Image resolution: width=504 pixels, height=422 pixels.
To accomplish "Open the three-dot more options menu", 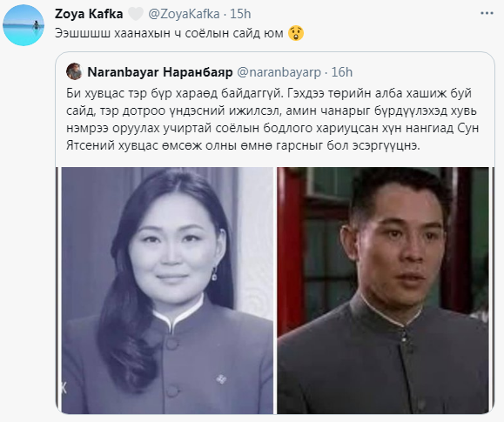I will pos(487,14).
